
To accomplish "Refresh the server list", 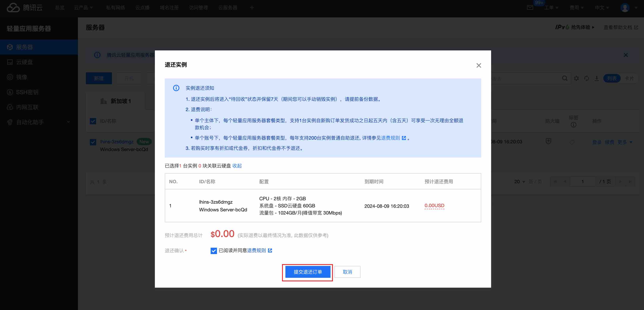I will click(x=586, y=78).
